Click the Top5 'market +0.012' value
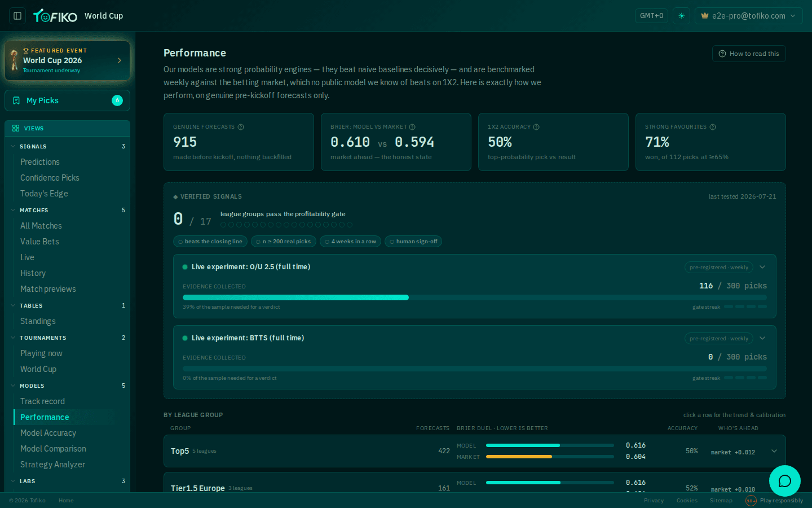The image size is (812, 508). [x=732, y=452]
